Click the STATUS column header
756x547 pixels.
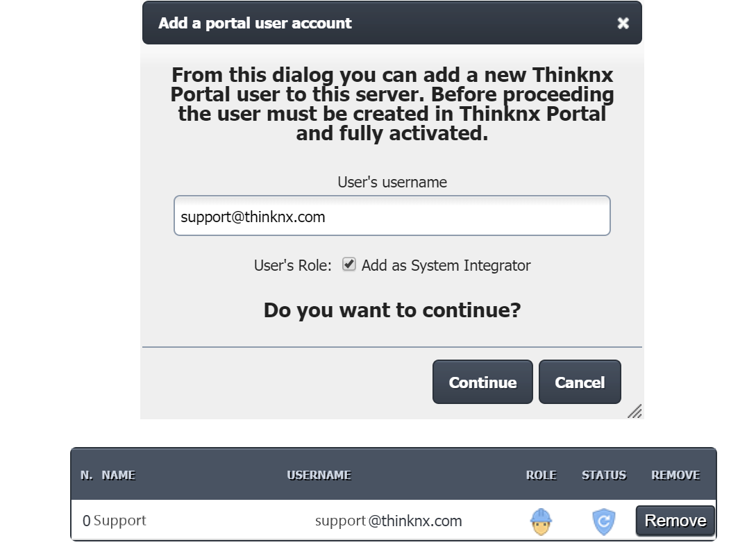tap(603, 476)
